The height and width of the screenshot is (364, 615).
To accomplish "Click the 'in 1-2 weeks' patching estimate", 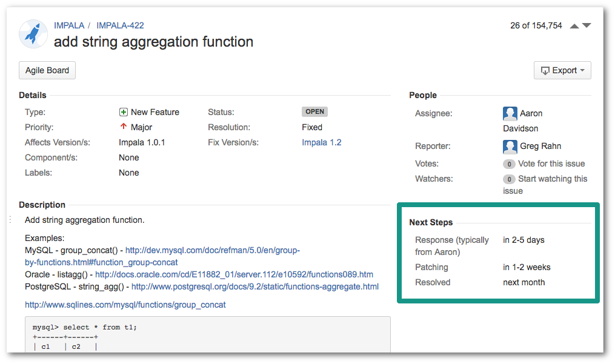I will 527,267.
